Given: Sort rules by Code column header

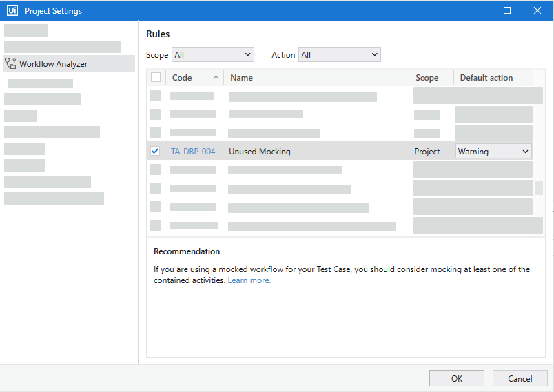Looking at the screenshot, I should tap(183, 78).
